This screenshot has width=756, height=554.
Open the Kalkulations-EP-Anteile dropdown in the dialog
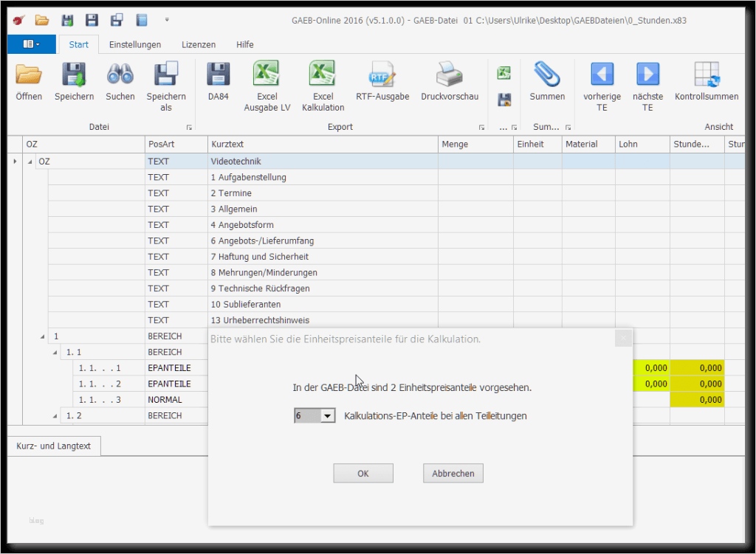[329, 415]
